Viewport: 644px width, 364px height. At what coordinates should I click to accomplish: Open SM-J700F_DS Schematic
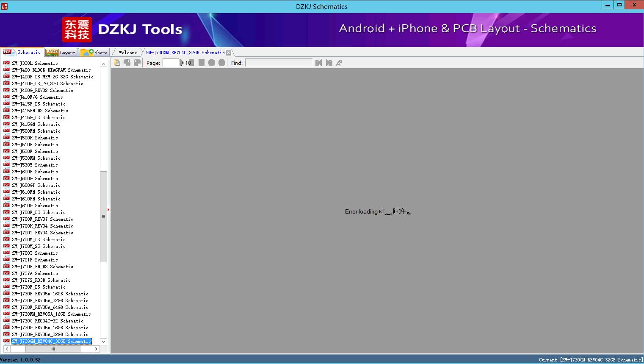point(39,212)
